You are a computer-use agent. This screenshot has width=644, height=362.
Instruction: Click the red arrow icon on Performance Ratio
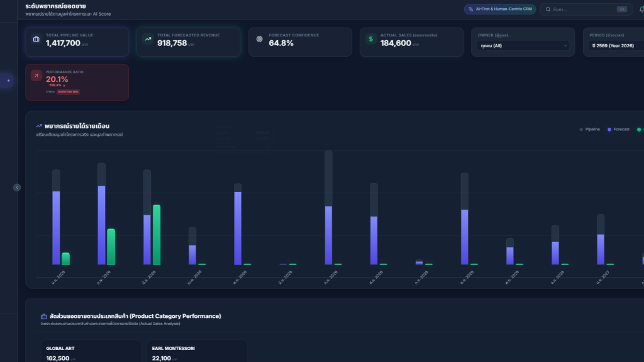tap(36, 76)
